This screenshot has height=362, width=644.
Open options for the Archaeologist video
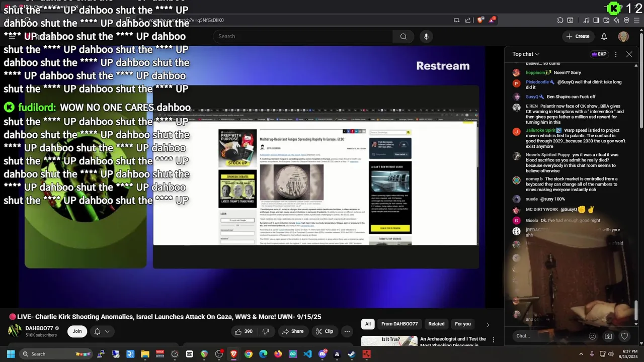(x=494, y=340)
